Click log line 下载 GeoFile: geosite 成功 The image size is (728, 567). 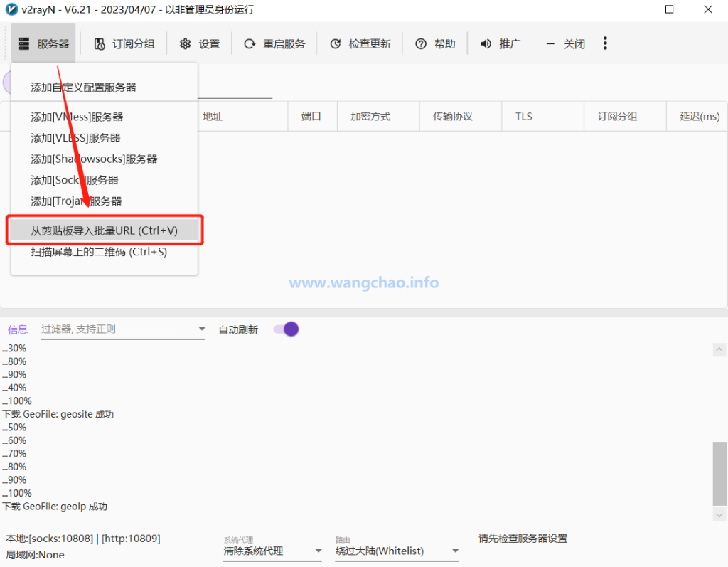(58, 414)
